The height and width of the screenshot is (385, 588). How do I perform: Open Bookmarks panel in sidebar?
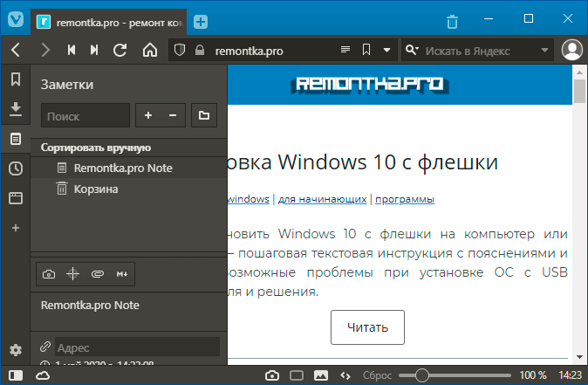[16, 79]
